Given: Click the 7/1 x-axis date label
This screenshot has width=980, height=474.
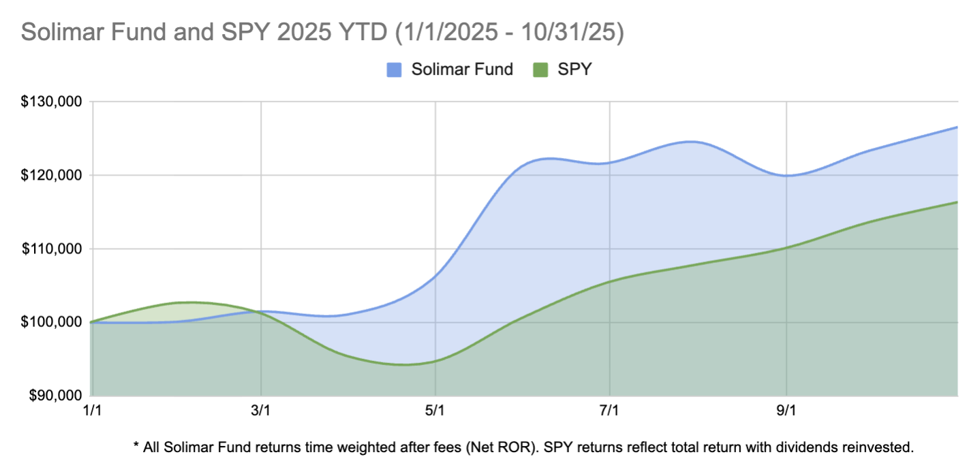Looking at the screenshot, I should (609, 411).
